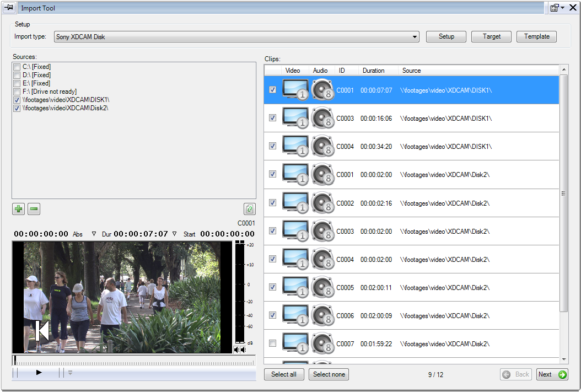
Task: Refresh the sources list
Action: coord(249,209)
